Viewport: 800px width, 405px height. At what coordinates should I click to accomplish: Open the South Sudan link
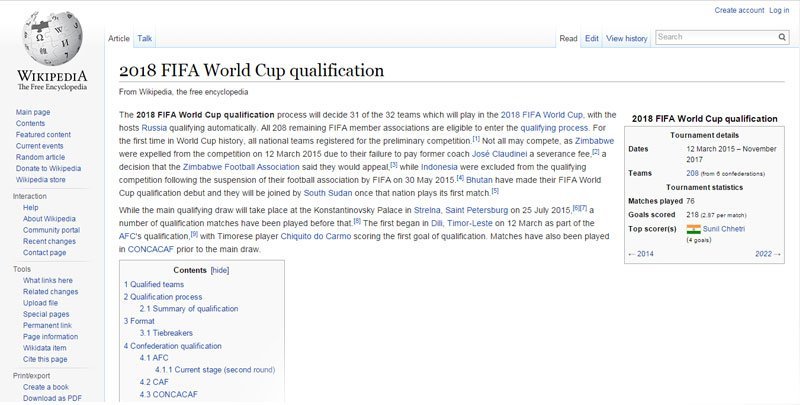point(327,193)
